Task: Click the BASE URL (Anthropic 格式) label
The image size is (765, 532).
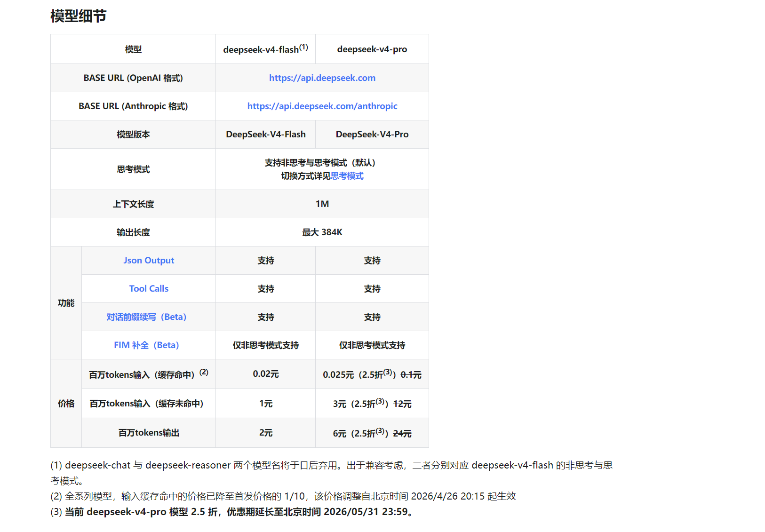Action: click(x=133, y=106)
